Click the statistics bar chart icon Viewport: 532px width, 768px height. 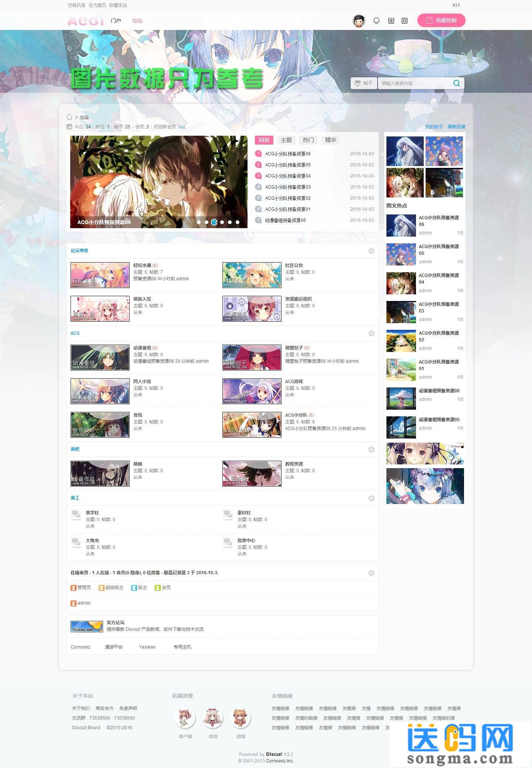click(69, 126)
